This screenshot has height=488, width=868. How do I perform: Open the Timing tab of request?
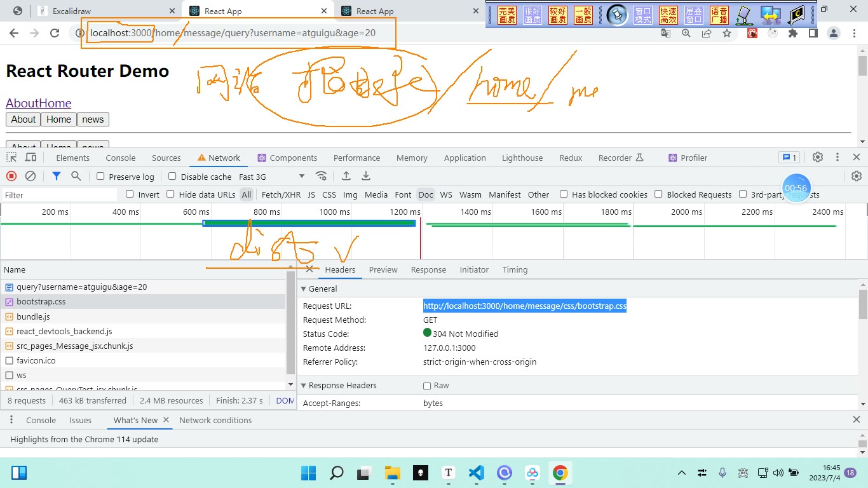coord(515,270)
